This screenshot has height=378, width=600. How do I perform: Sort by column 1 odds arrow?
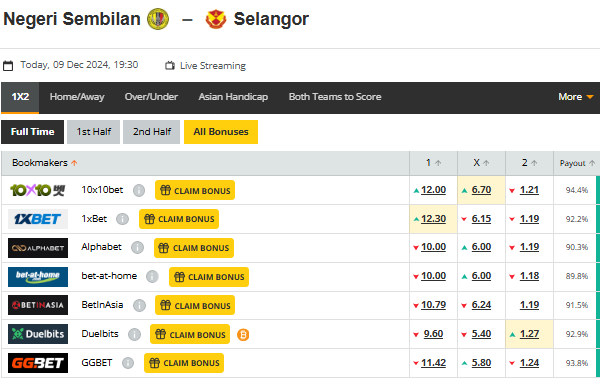pos(438,163)
